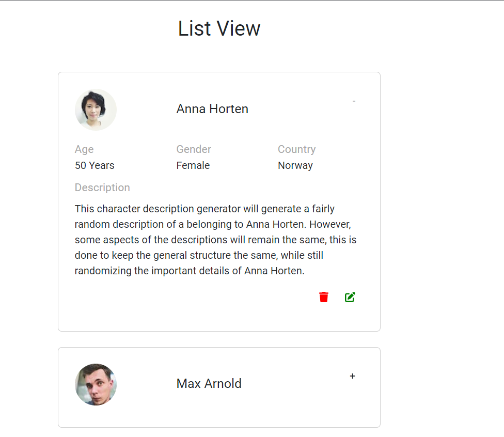The image size is (504, 437).
Task: Click the List View page title
Action: (219, 28)
